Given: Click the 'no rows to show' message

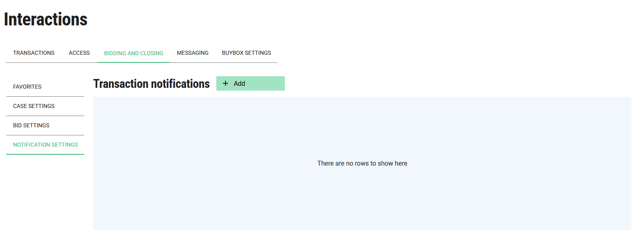Looking at the screenshot, I should point(362,163).
